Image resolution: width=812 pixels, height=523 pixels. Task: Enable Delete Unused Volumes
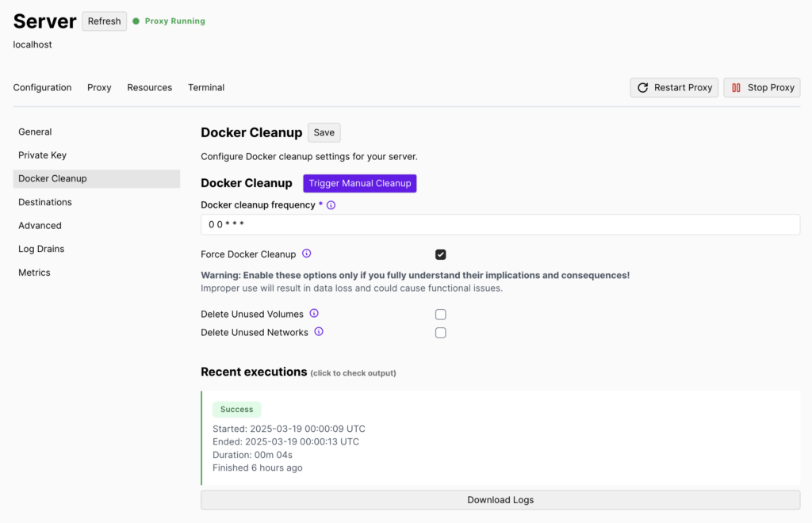point(440,314)
